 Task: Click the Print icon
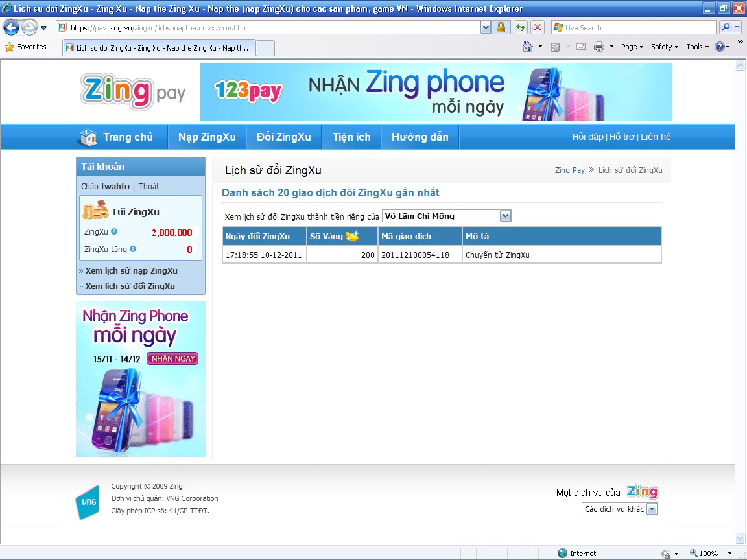(599, 47)
